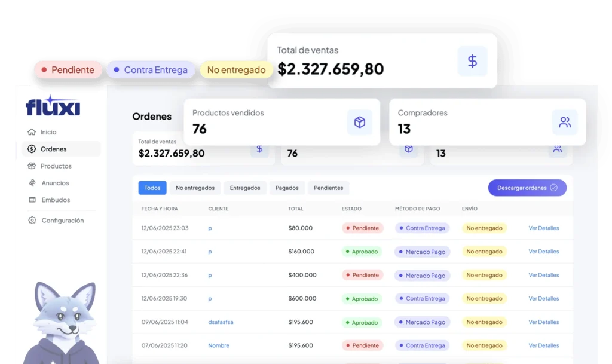Open Ver Detalles for the 09/06/2025 order

point(543,322)
